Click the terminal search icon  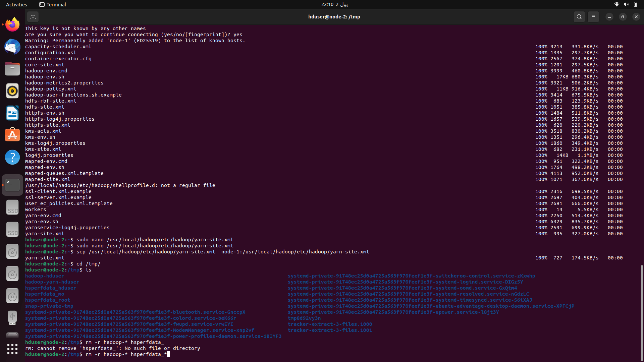pos(579,17)
